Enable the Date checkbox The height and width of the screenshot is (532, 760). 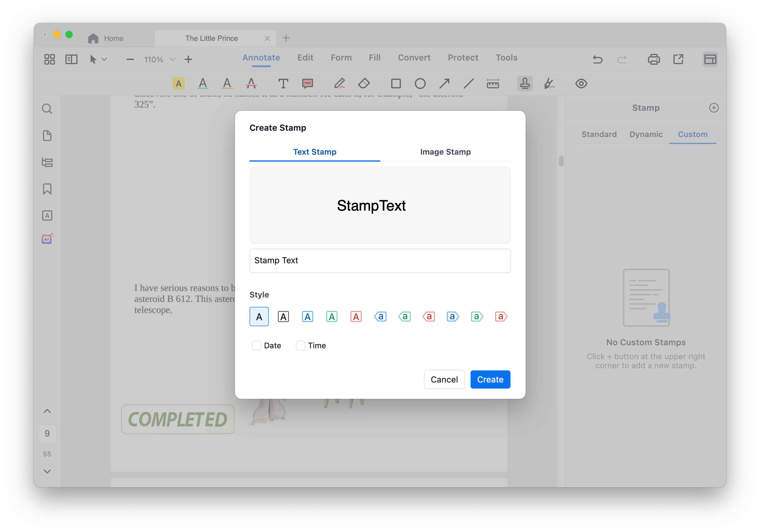pyautogui.click(x=256, y=345)
